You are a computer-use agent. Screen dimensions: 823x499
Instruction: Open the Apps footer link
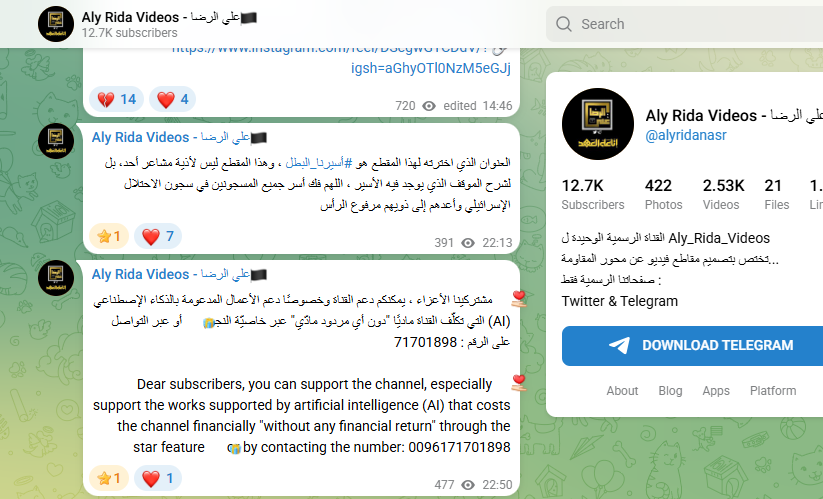[716, 391]
